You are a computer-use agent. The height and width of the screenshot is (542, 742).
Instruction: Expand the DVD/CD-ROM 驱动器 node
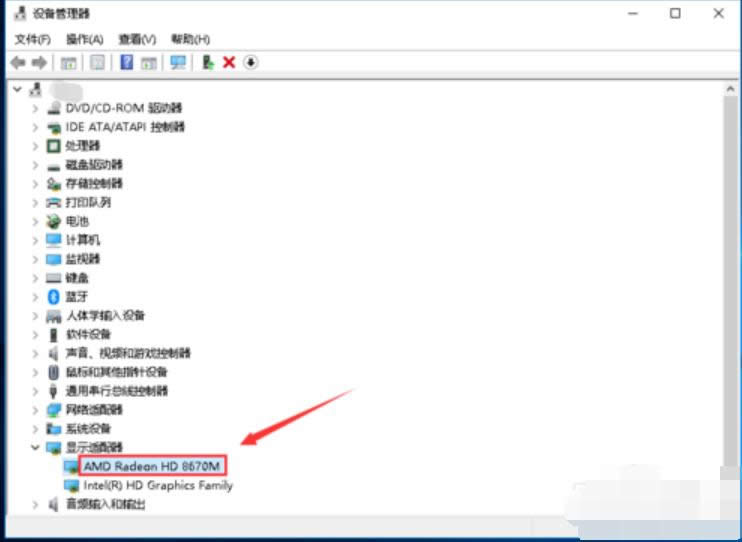pos(36,108)
